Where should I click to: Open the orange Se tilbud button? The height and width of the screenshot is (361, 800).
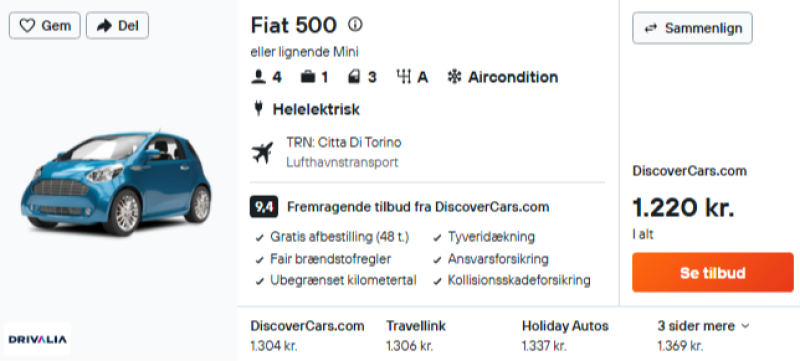click(x=713, y=272)
